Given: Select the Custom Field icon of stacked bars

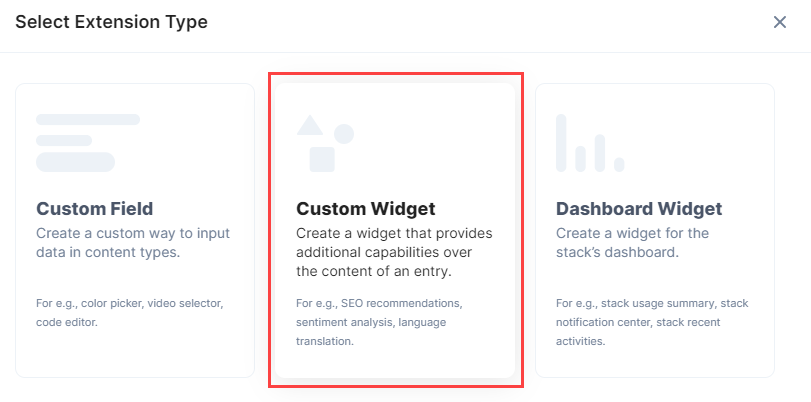Looking at the screenshot, I should 88,143.
